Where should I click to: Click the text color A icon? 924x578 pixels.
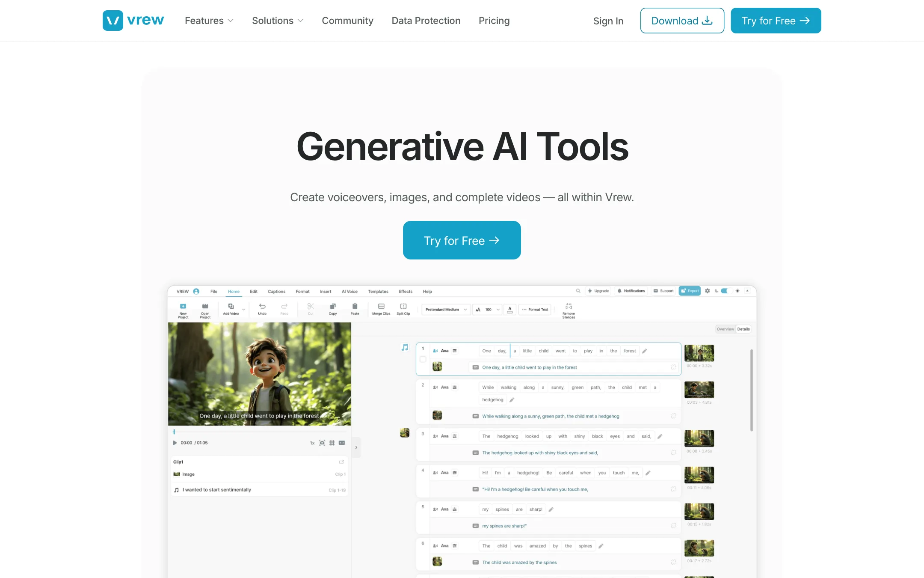tap(510, 310)
